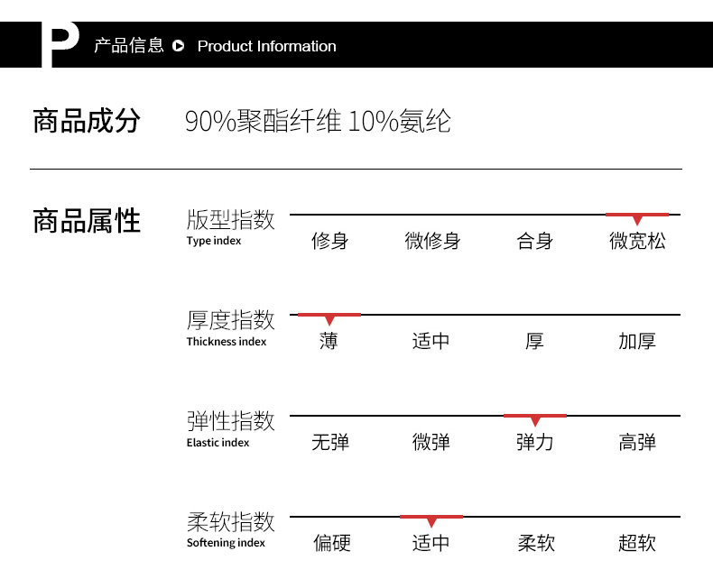This screenshot has width=713, height=588.
Task: Click the 90%聚酯纤维 10%氨纶 composition text
Action: click(318, 121)
